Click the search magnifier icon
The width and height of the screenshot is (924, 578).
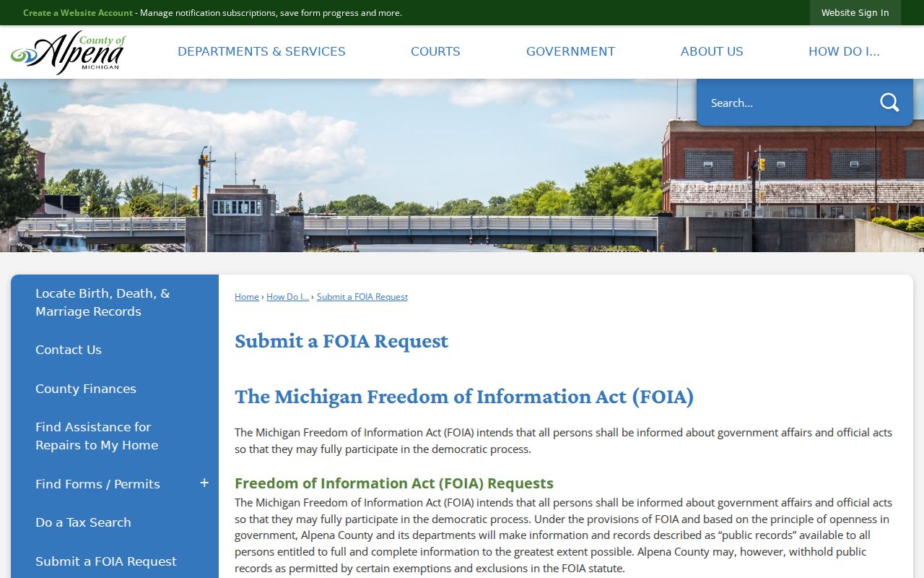pos(889,103)
